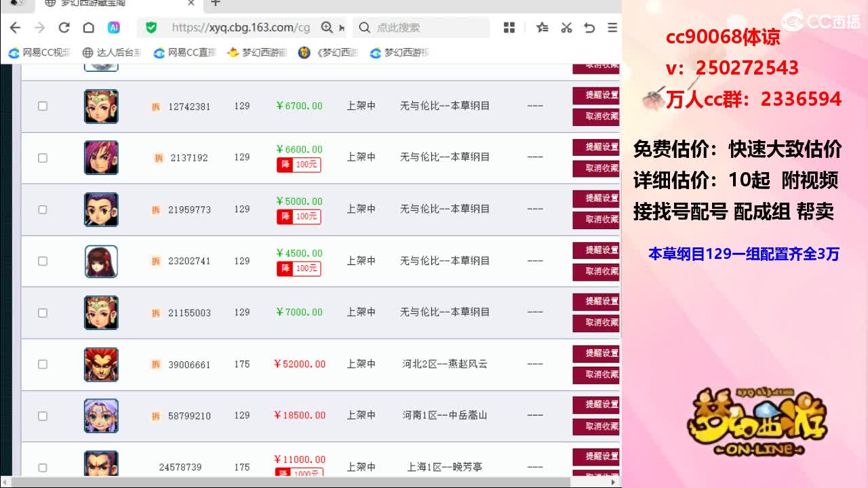Tick the checkbox for item 39006661
Viewport: 868px width, 488px height.
click(43, 365)
